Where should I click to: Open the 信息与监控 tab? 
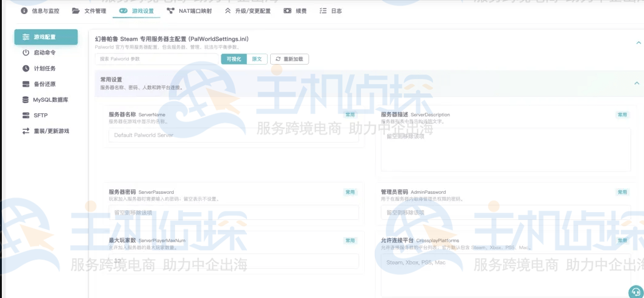[x=40, y=11]
